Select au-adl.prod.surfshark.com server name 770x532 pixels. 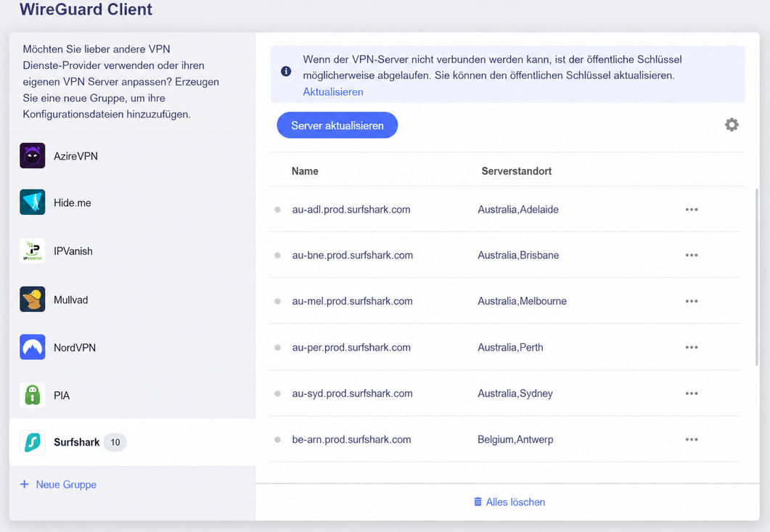[x=351, y=210]
